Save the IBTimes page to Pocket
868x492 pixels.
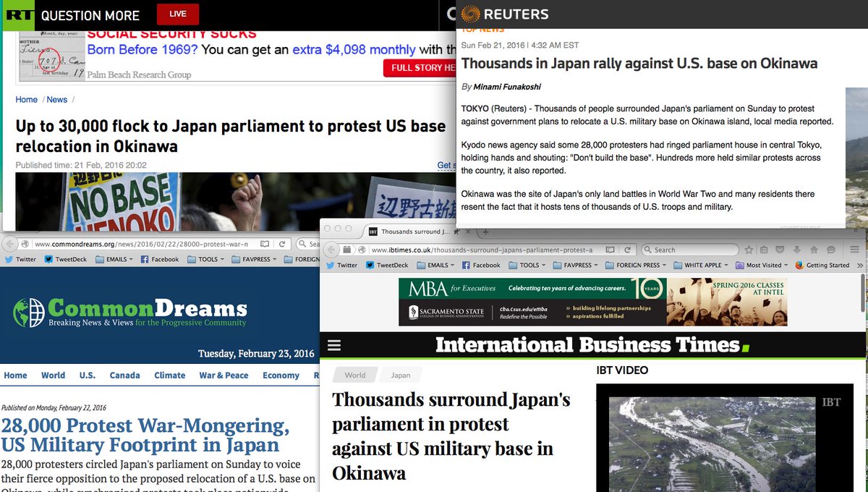pyautogui.click(x=780, y=250)
